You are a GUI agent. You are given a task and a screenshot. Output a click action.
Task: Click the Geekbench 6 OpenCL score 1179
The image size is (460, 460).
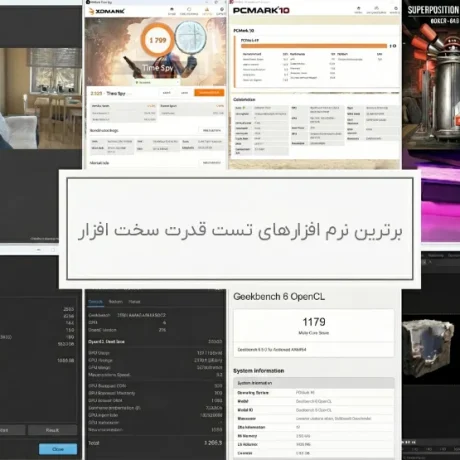(314, 322)
